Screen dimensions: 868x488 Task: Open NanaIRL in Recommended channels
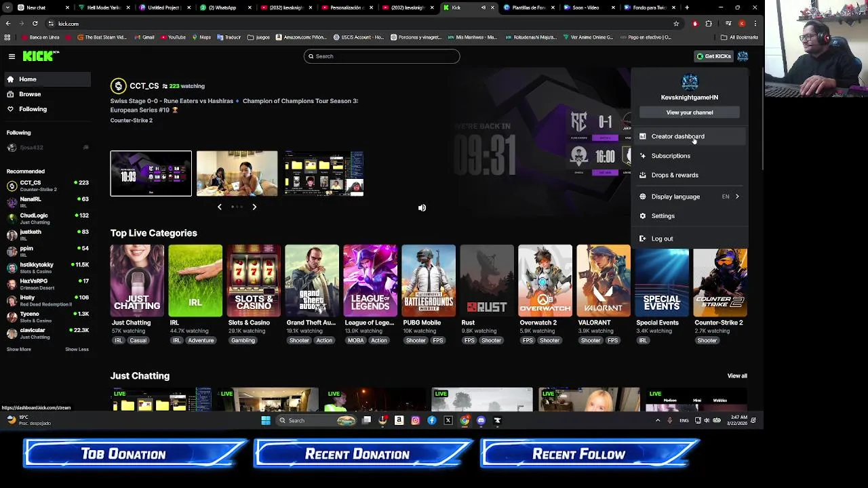click(x=47, y=202)
